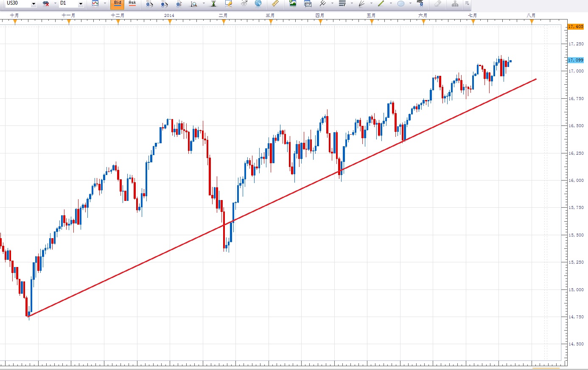Select the green trend line tool
This screenshot has height=370, width=588.
click(381, 3)
